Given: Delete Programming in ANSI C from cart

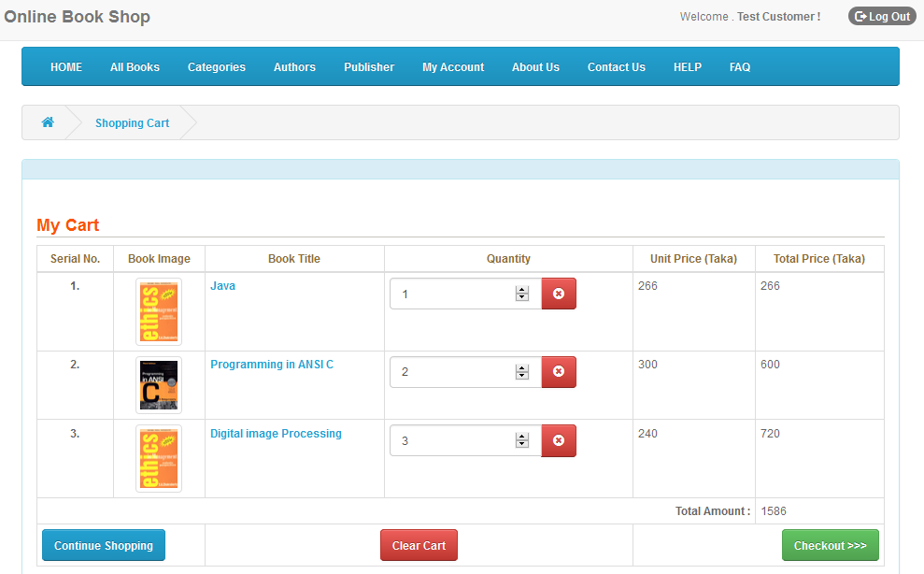Looking at the screenshot, I should [x=559, y=372].
